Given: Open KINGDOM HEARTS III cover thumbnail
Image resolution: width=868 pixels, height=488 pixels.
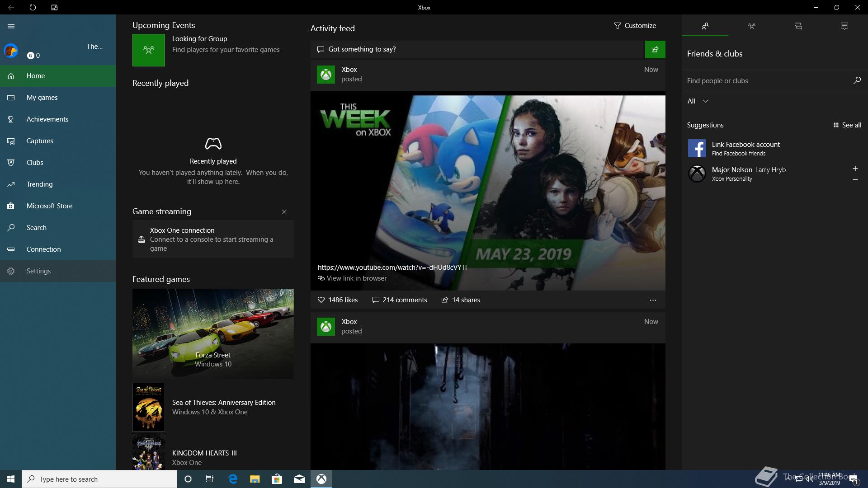Looking at the screenshot, I should [x=149, y=452].
